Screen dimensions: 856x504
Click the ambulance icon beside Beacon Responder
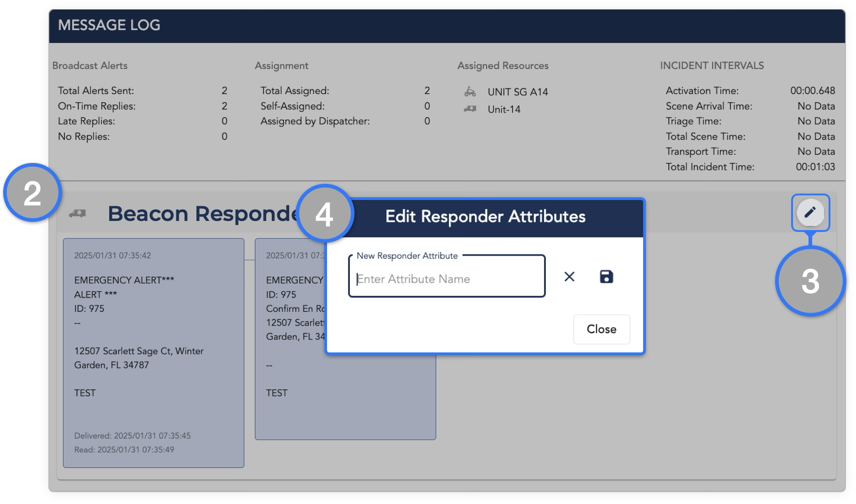(77, 213)
